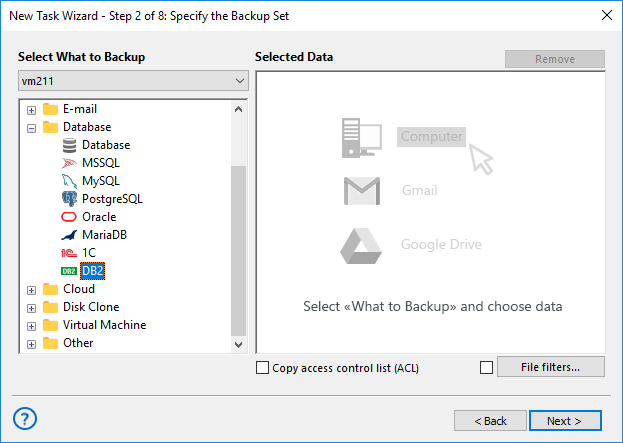Click the Other folder icon
Viewport: 623px width, 443px height.
[x=50, y=343]
